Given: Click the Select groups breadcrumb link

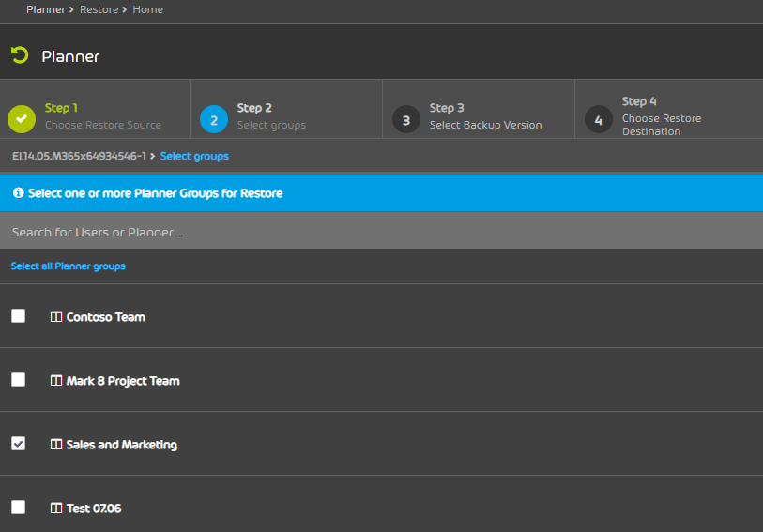Looking at the screenshot, I should coord(194,156).
